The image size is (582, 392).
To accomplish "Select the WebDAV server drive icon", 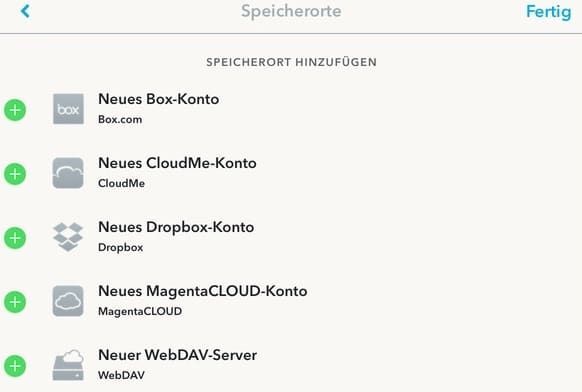I will tap(68, 365).
